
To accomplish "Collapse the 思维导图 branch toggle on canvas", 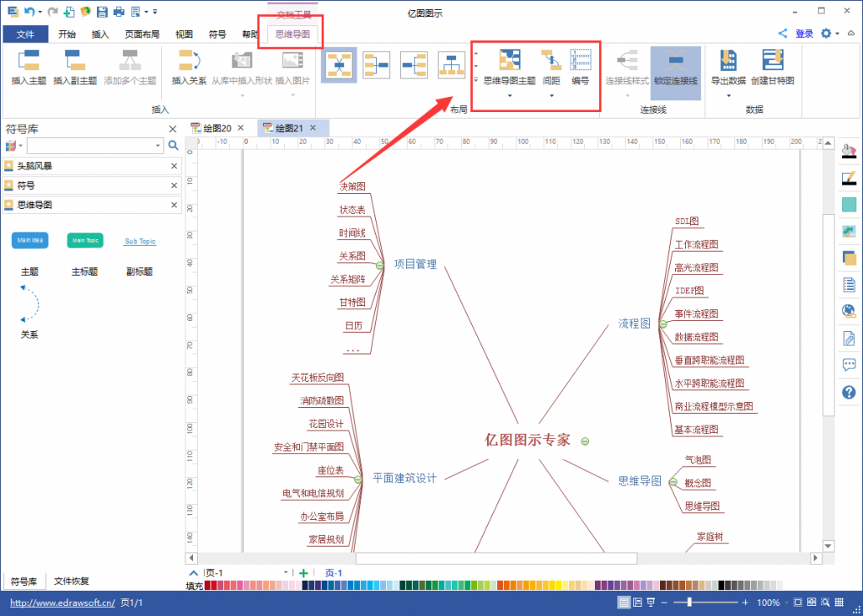I will coord(673,482).
